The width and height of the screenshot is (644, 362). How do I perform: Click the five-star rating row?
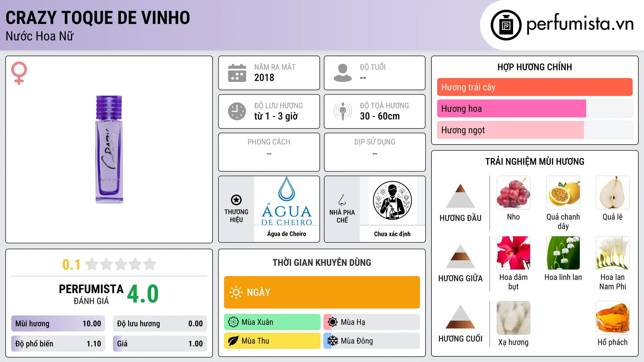(x=121, y=264)
